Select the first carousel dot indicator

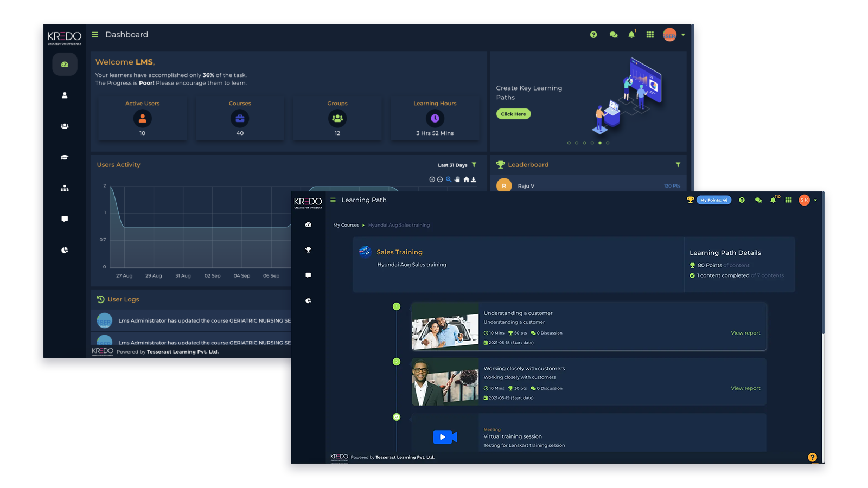569,143
